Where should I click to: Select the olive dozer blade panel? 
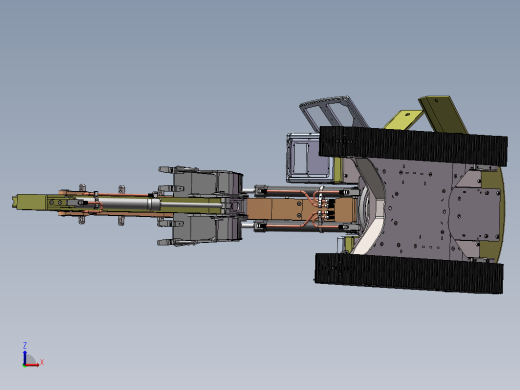click(443, 114)
